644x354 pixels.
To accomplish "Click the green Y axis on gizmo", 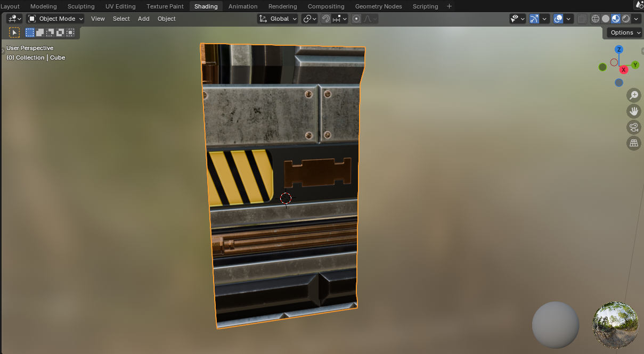I will coord(635,65).
